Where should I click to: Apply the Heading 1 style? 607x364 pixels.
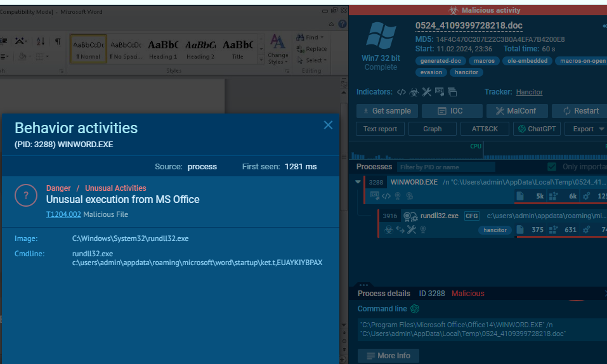(163, 48)
